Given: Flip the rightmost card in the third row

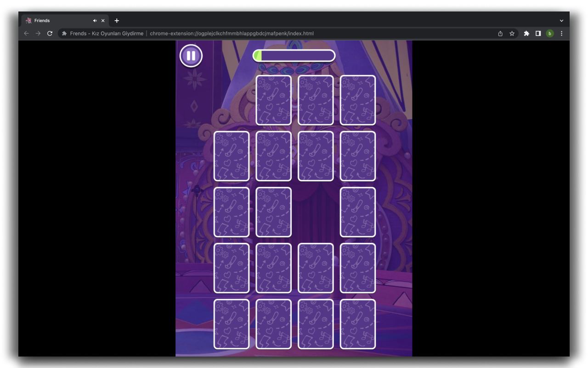Looking at the screenshot, I should coord(357,212).
